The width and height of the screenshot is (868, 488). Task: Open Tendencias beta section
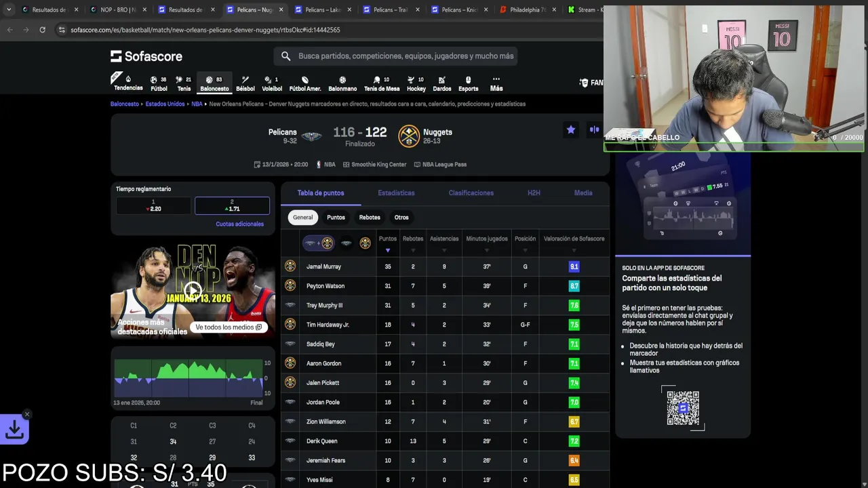(x=127, y=82)
